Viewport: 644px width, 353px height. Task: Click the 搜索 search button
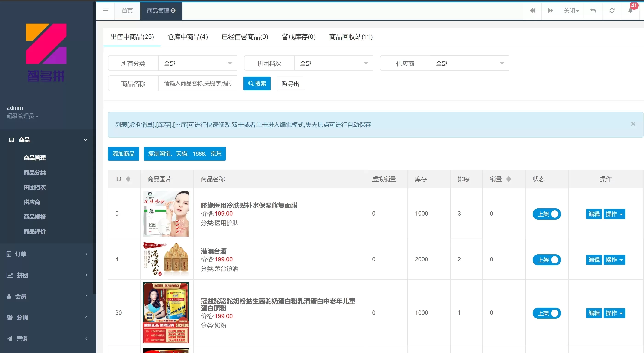point(257,84)
